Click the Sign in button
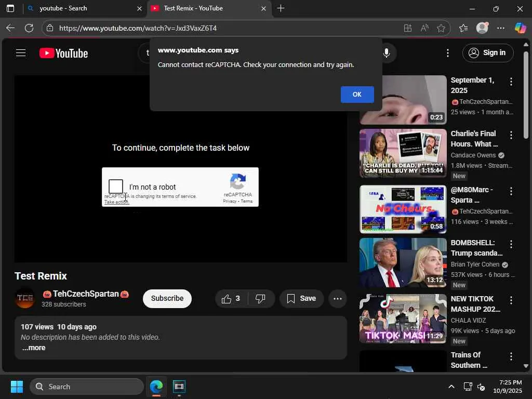The width and height of the screenshot is (532, 399). click(x=487, y=53)
